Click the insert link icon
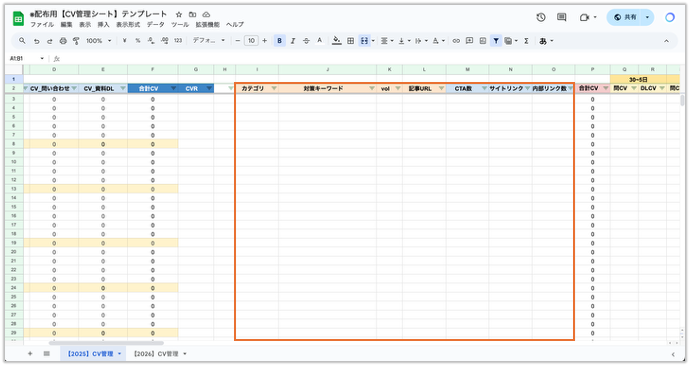 click(456, 41)
